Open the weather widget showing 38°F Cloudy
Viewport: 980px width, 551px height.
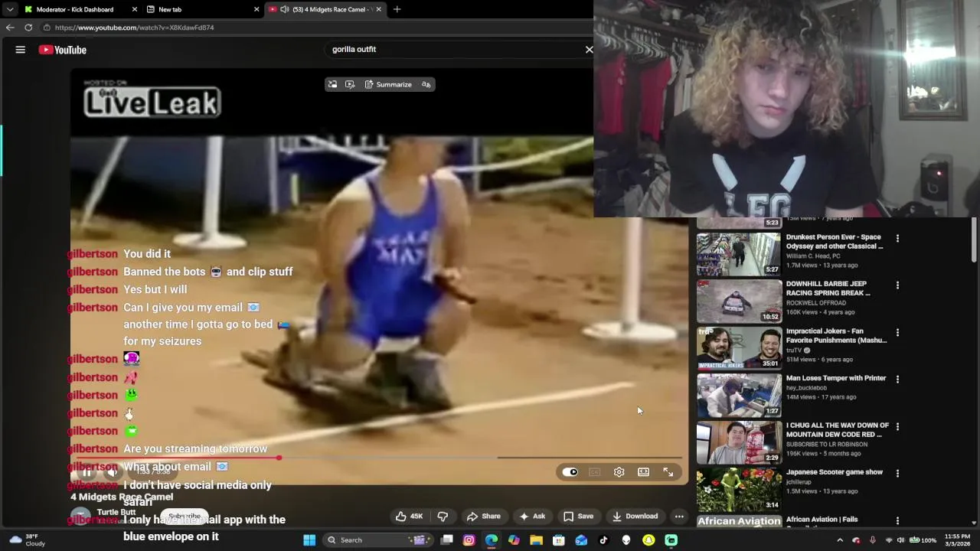point(27,540)
